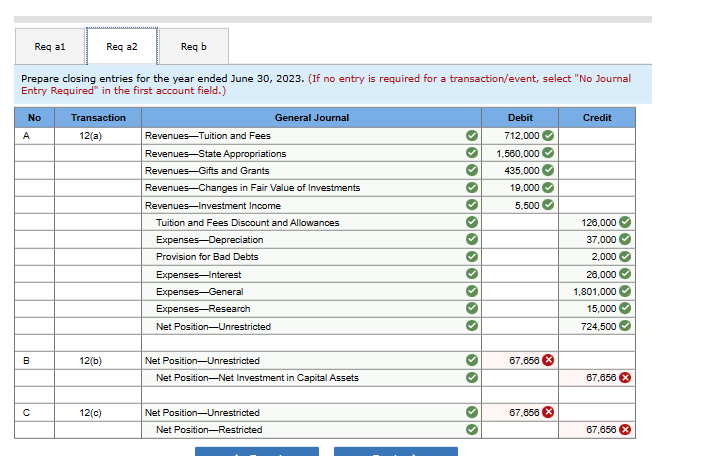Click green check beside Revenues—Investment Income account
The height and width of the screenshot is (456, 710).
(x=472, y=205)
